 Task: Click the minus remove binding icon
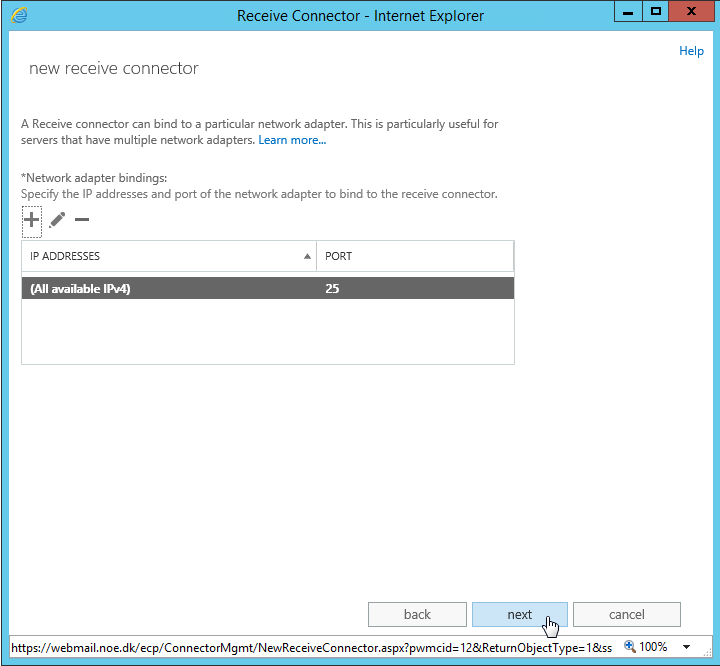82,220
